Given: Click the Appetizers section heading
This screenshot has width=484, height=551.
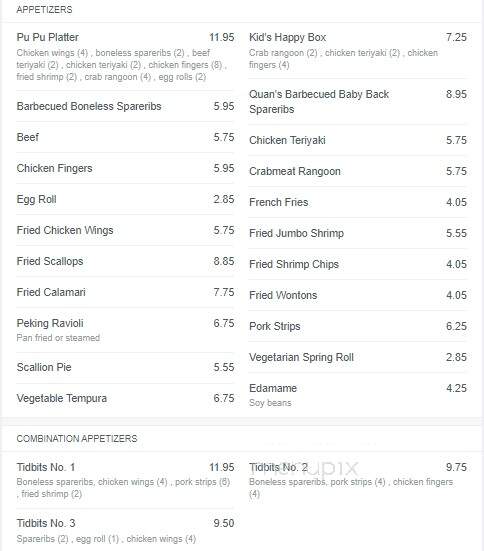Looking at the screenshot, I should (44, 9).
